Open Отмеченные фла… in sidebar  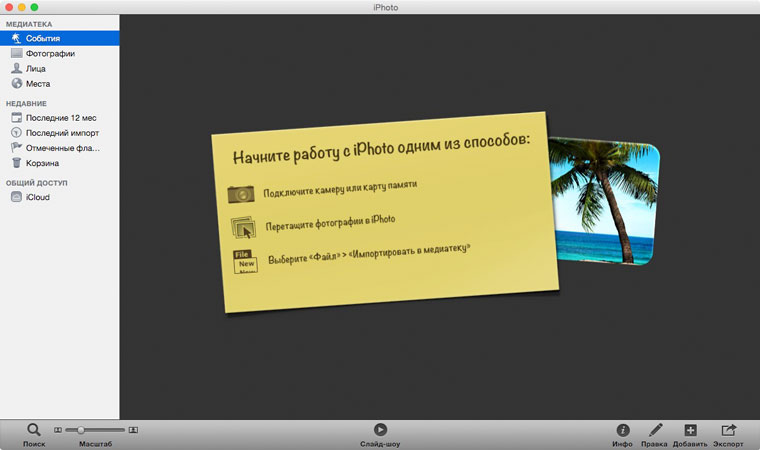pos(63,148)
